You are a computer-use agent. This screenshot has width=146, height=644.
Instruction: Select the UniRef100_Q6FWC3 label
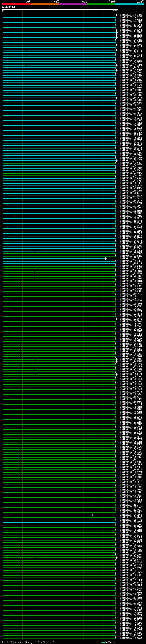click(131, 276)
